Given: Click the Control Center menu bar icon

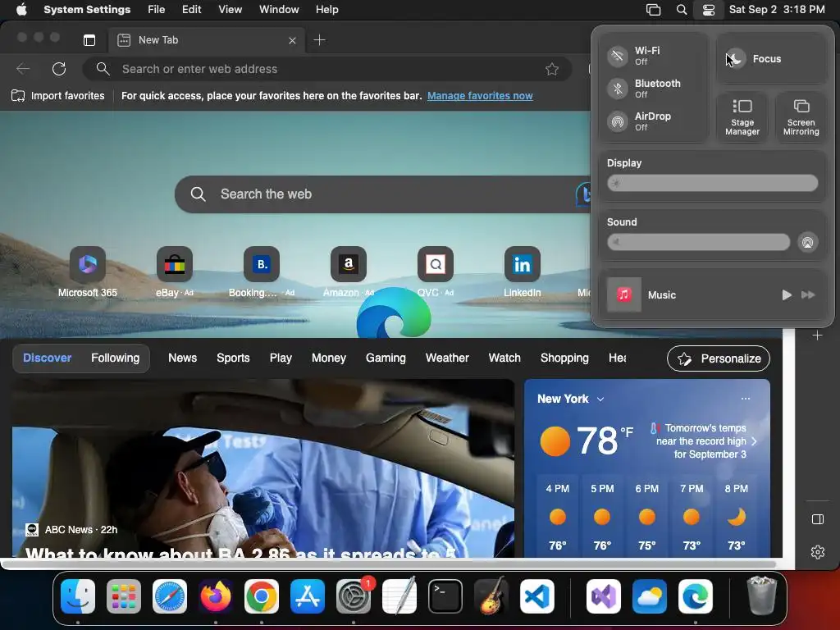Looking at the screenshot, I should tap(708, 10).
